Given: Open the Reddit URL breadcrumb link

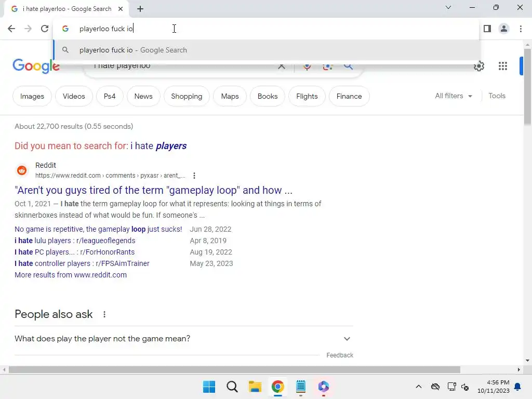Looking at the screenshot, I should click(110, 176).
